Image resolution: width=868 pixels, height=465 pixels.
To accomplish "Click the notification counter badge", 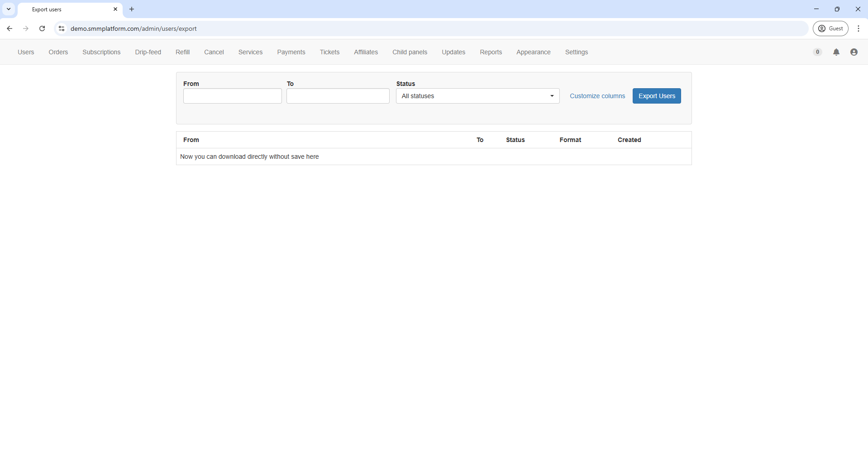I will point(817,52).
